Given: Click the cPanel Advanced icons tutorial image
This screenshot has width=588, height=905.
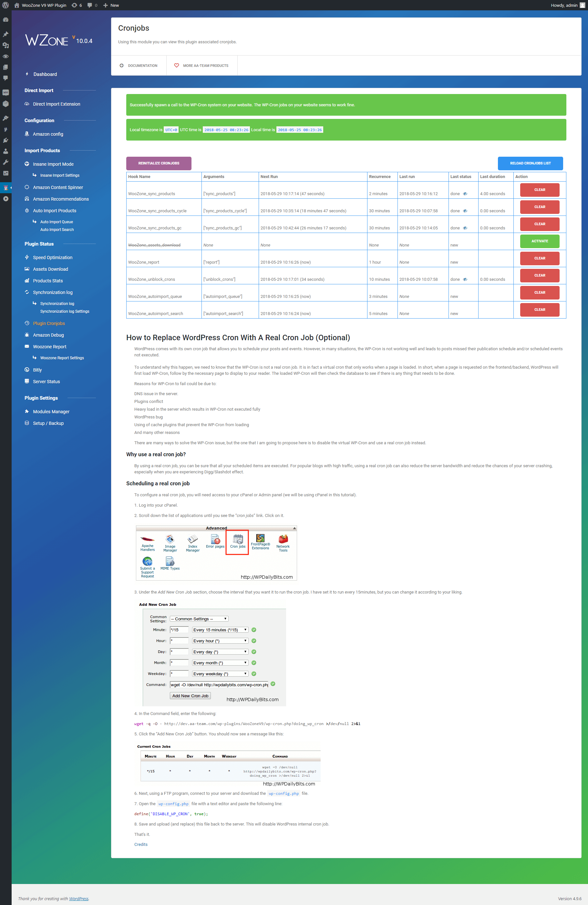Looking at the screenshot, I should pos(216,553).
